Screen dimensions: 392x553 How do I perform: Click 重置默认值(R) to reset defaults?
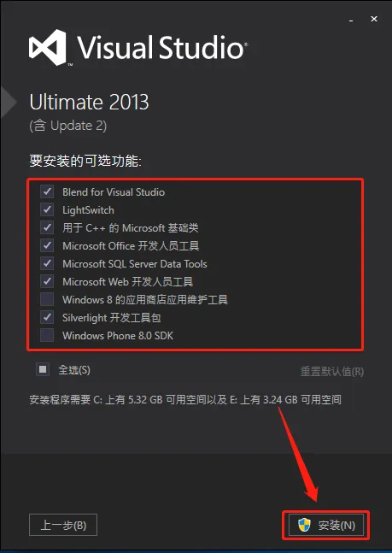pos(332,371)
